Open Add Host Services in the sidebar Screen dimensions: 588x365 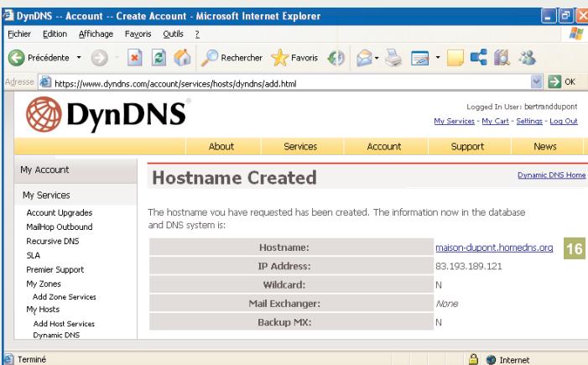(x=64, y=324)
